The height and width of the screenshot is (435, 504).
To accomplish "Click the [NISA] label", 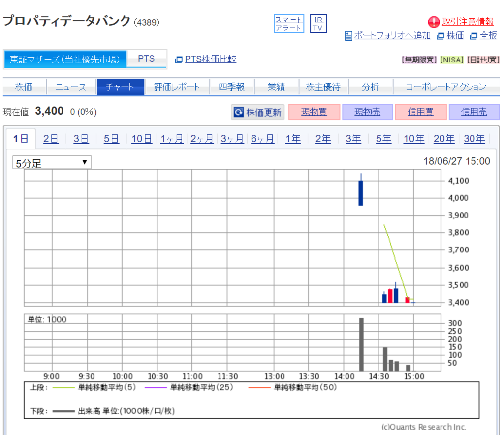I will (x=452, y=60).
